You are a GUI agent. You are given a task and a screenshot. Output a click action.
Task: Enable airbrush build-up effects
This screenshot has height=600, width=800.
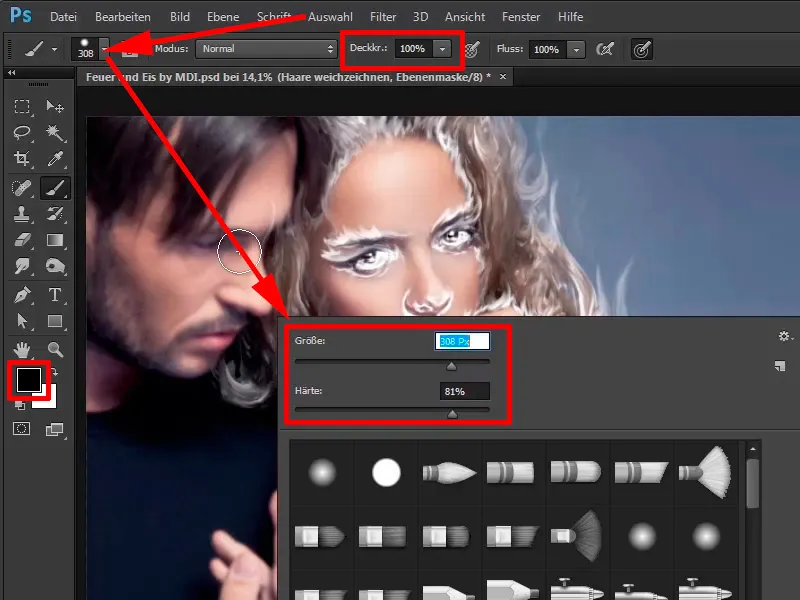click(x=605, y=49)
